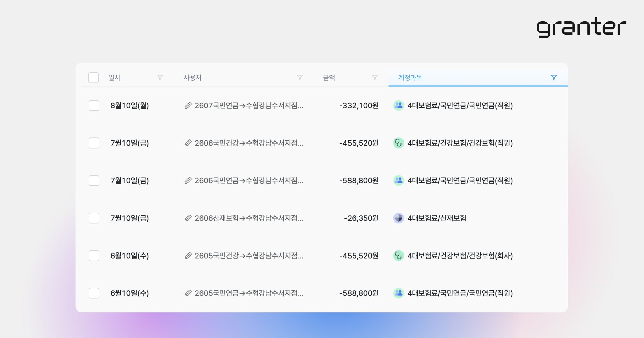Click stethoscope icon beside 건강보험(회사)
The image size is (644, 338).
(398, 256)
